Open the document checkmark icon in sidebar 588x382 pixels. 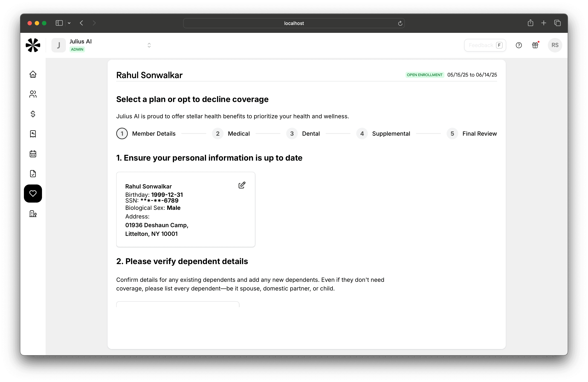[33, 173]
